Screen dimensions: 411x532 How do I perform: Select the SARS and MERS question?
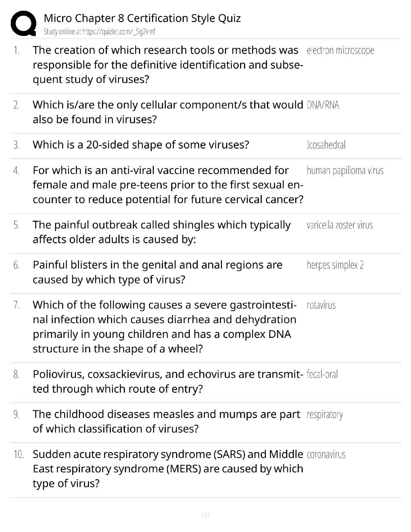[168, 469]
